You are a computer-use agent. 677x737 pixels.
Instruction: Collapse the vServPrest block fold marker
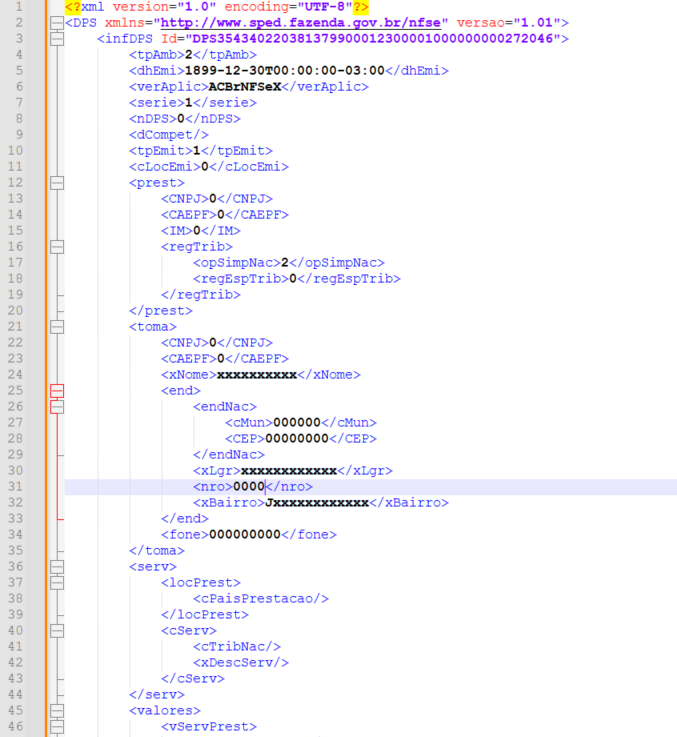coord(57,726)
